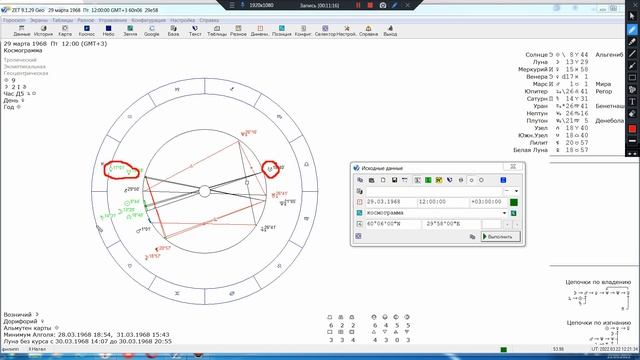This screenshot has height=360, width=640.
Task: Click the green square icon in dialog toolbar
Action: [x=428, y=180]
